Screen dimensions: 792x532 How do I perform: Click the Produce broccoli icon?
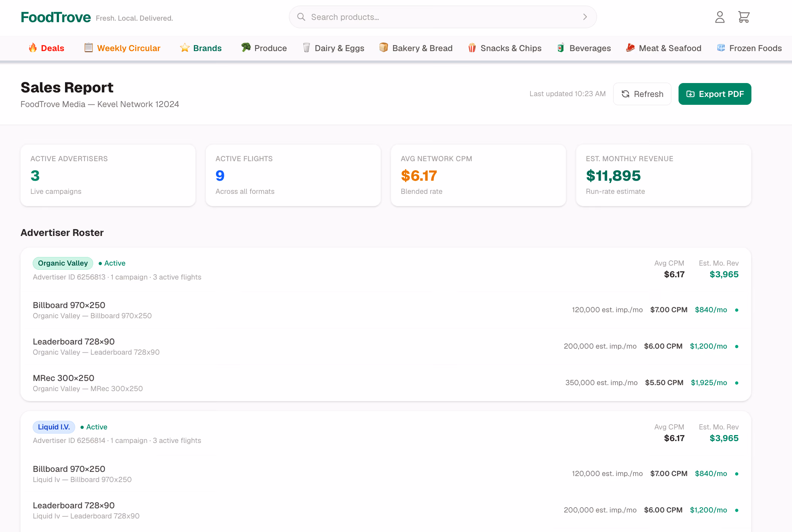[246, 48]
